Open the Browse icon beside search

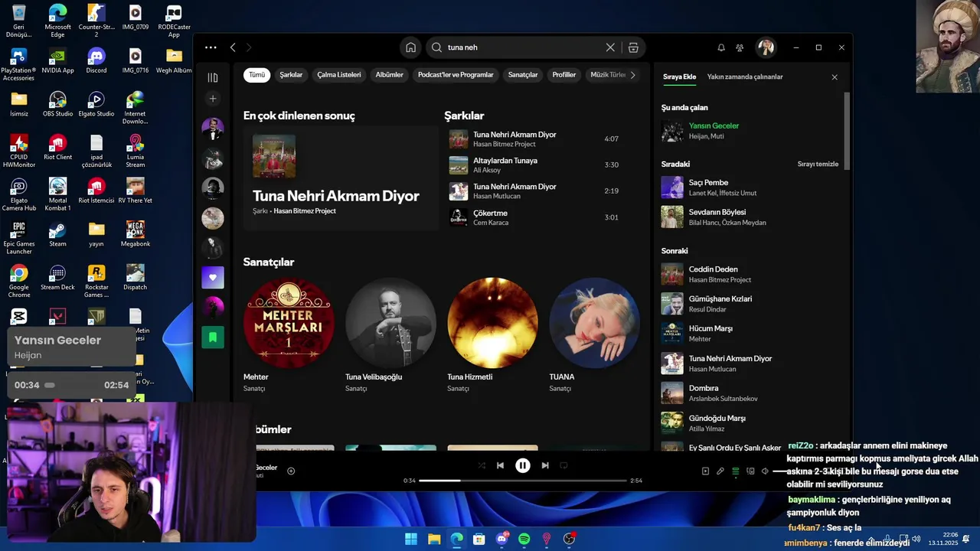633,47
